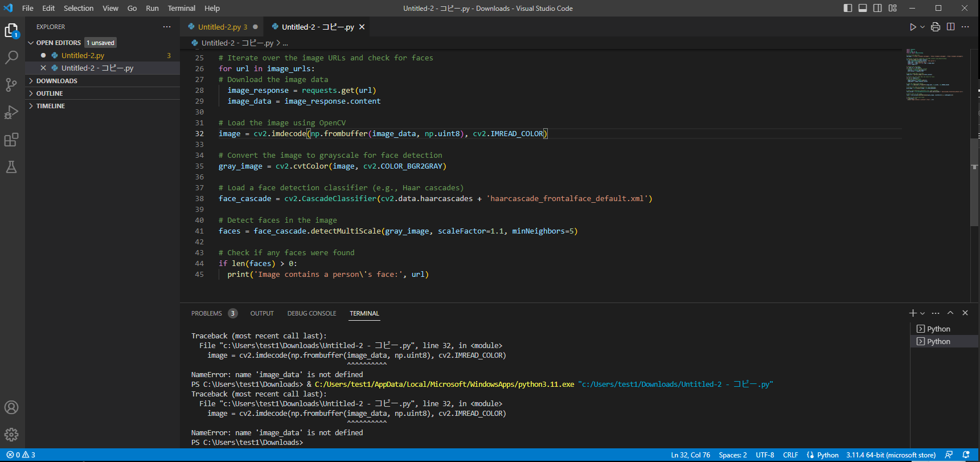Toggle the Secondary Side Bar layout button

pyautogui.click(x=878, y=8)
